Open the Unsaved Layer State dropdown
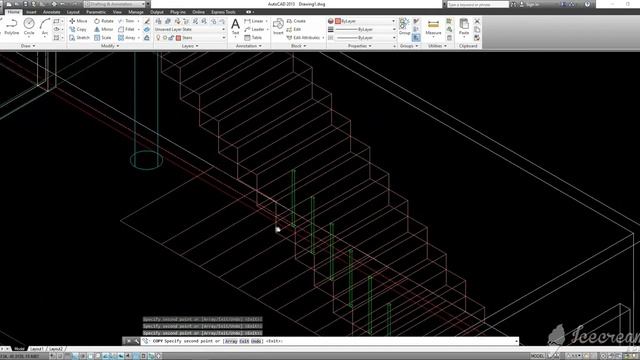The width and height of the screenshot is (640, 360). [190, 29]
